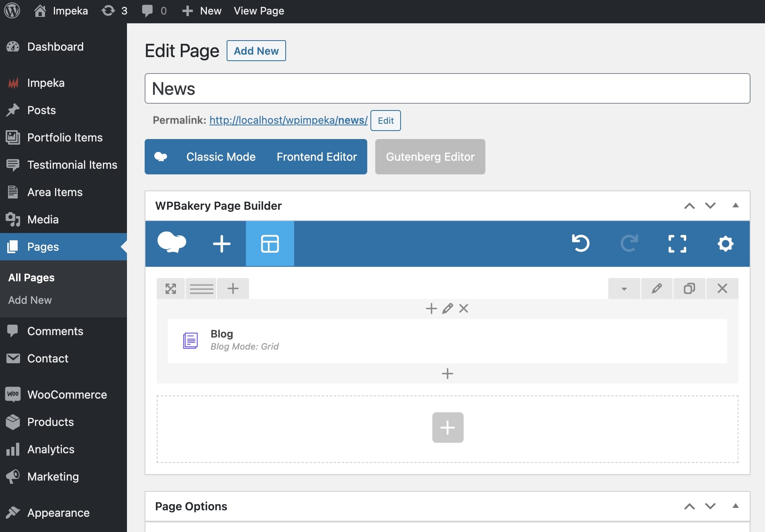Switch to Frontend Editor
This screenshot has height=532, width=765.
click(317, 157)
